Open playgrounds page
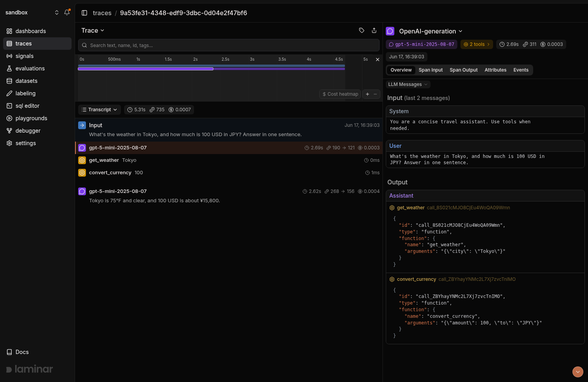Screen dimensions: 588x382 pyautogui.click(x=37, y=118)
